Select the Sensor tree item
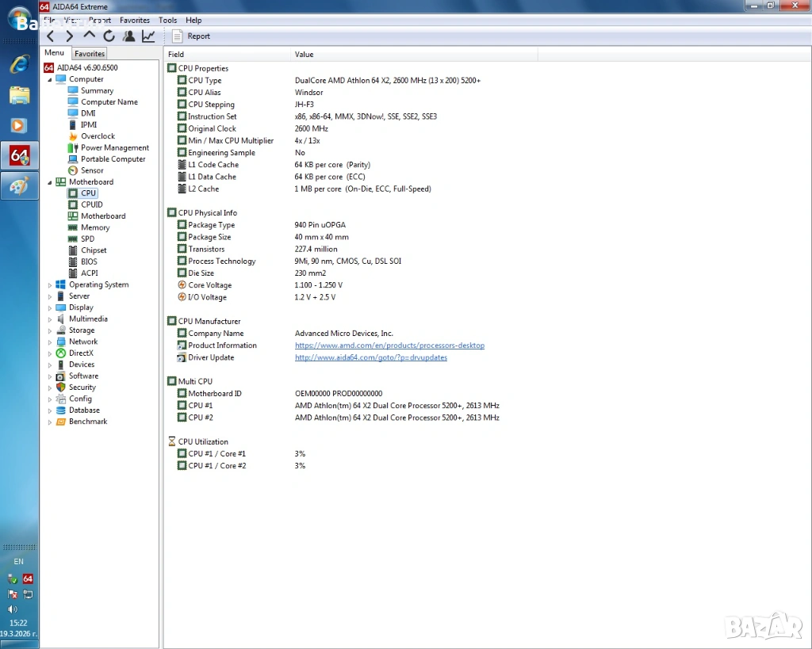812x649 pixels. point(92,170)
